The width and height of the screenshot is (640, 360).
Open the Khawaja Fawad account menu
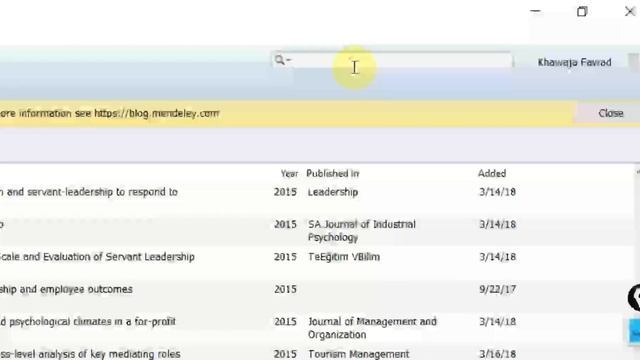pyautogui.click(x=574, y=62)
